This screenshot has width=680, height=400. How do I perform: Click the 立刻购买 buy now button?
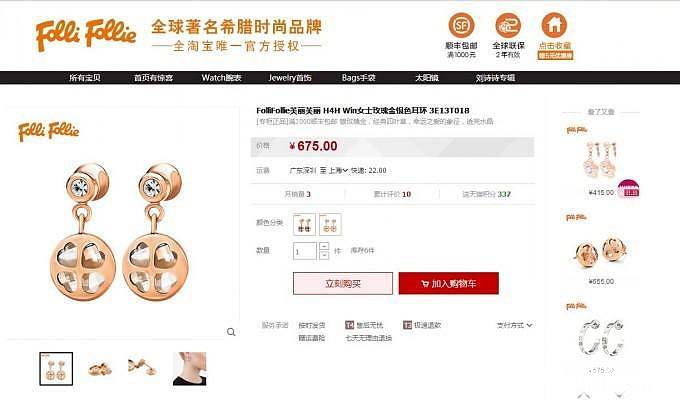(343, 283)
